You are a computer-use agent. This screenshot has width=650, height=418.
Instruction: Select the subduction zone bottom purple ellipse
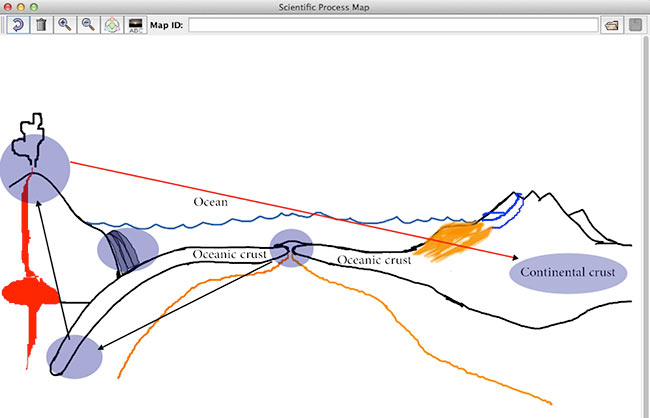74,357
